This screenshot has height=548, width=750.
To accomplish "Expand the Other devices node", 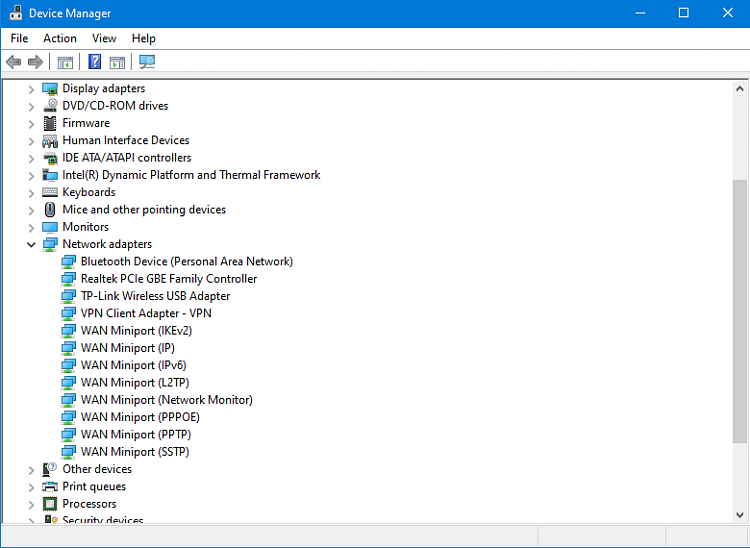I will coord(31,470).
